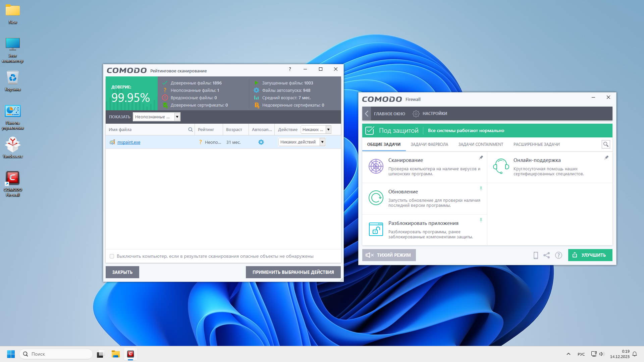The width and height of the screenshot is (644, 362).
Task: Click the Scanning radar icon
Action: click(x=376, y=166)
